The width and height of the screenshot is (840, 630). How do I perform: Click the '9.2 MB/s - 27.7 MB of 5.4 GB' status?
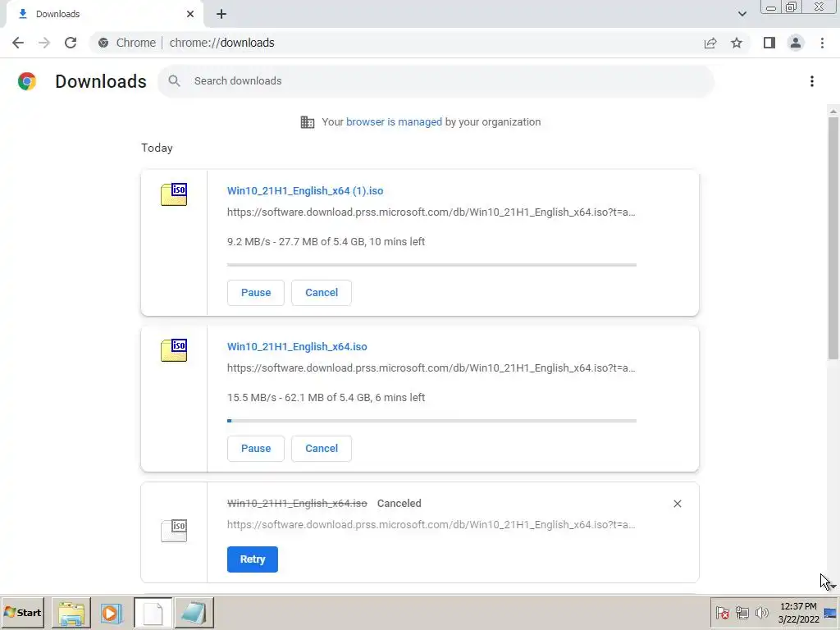click(x=326, y=242)
